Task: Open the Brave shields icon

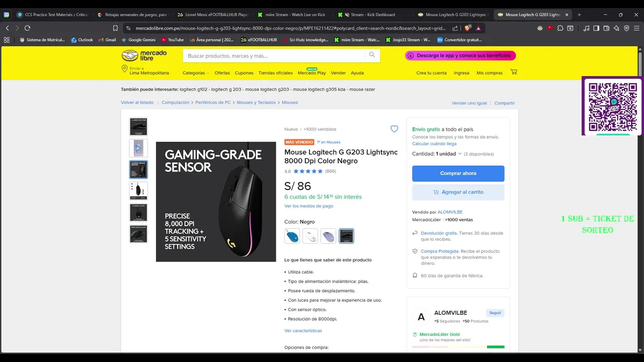Action: [x=468, y=28]
